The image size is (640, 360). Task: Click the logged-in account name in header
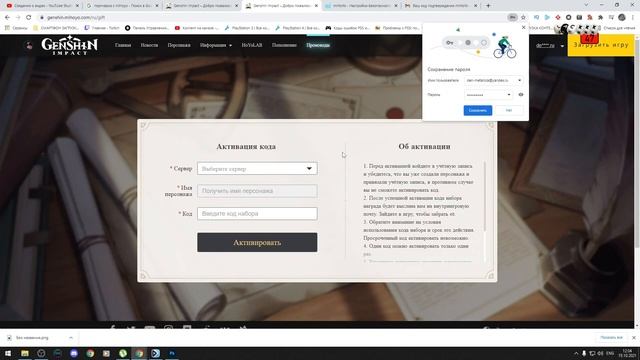tap(545, 45)
